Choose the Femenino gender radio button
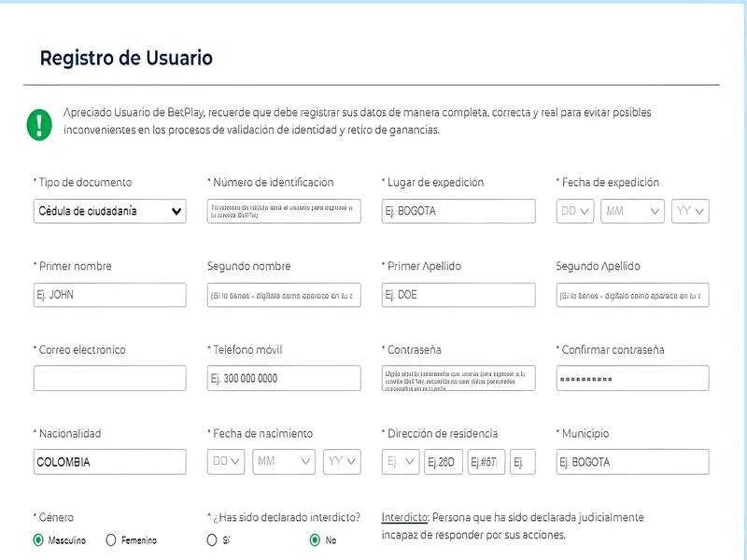The image size is (747, 560). coord(111,540)
